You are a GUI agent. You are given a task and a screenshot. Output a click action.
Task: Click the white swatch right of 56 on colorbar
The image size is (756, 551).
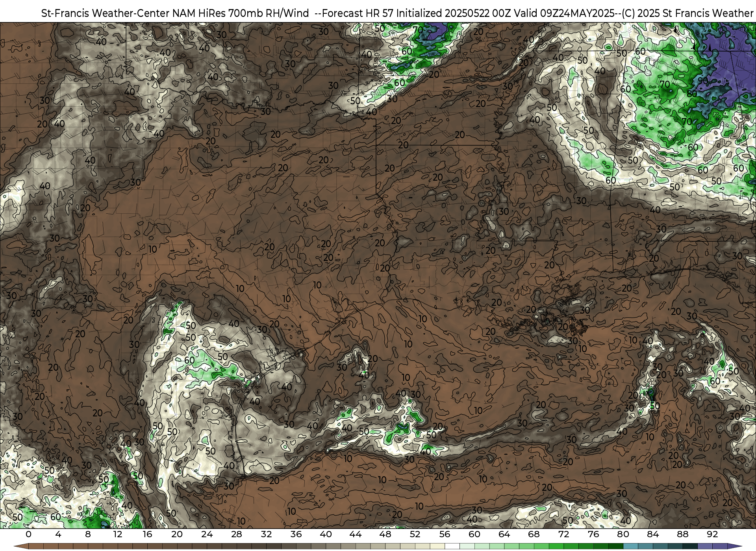pyautogui.click(x=452, y=546)
